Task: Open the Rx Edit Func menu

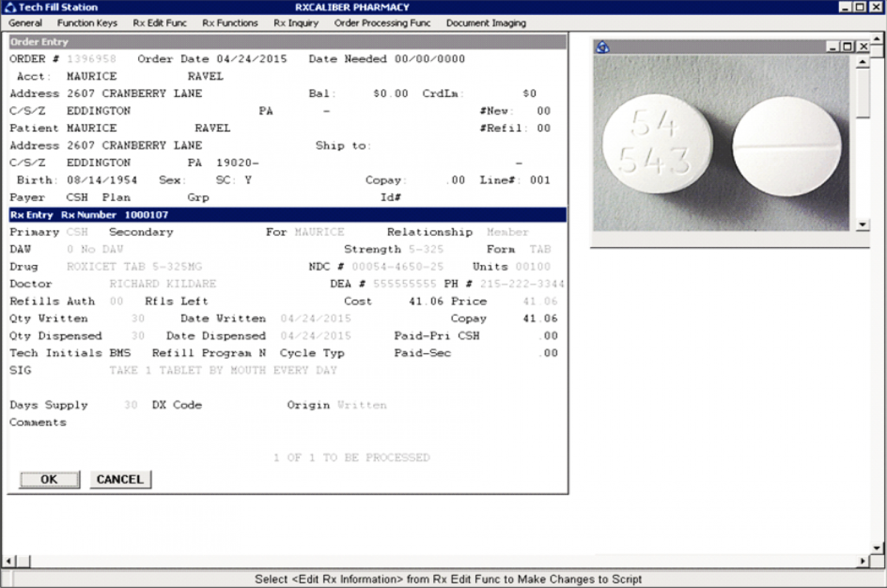Action: (159, 23)
